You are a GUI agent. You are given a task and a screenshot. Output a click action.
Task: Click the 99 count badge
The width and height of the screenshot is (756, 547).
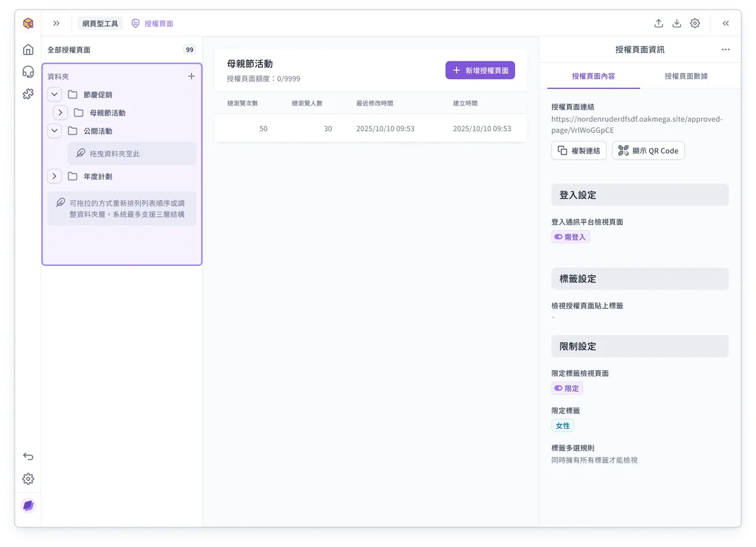(190, 50)
